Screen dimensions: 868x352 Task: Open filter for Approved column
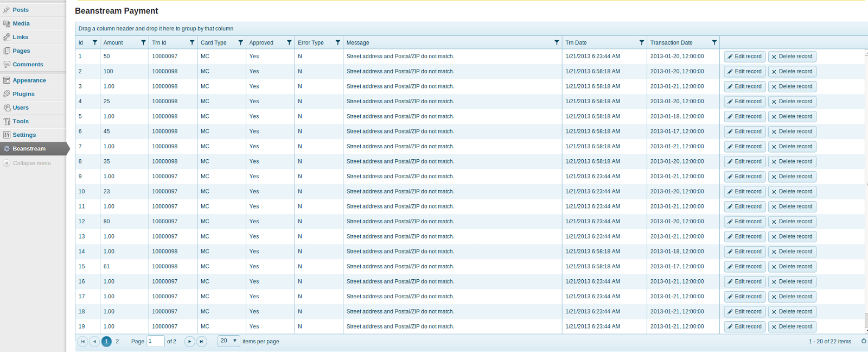(289, 42)
